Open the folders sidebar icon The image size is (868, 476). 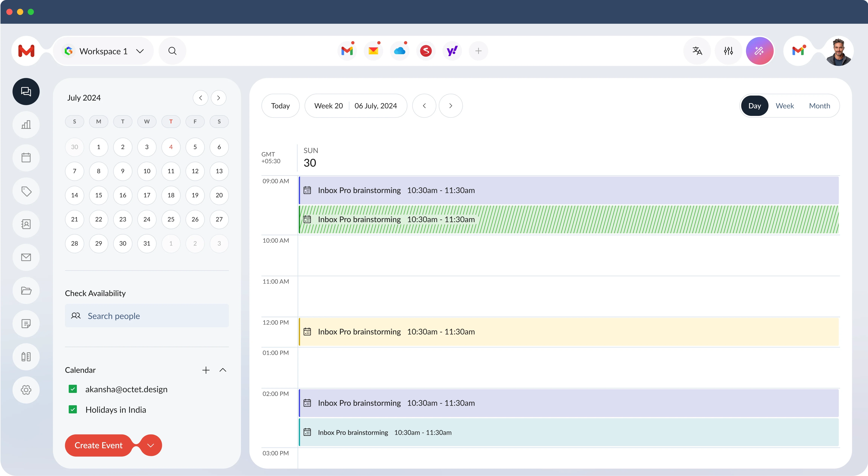(26, 291)
